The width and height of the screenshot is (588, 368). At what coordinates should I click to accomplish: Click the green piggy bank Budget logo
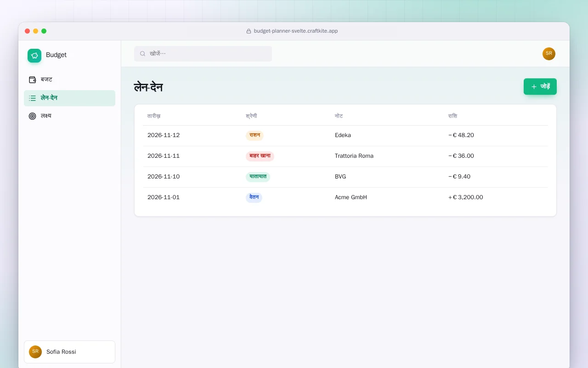[x=34, y=56]
